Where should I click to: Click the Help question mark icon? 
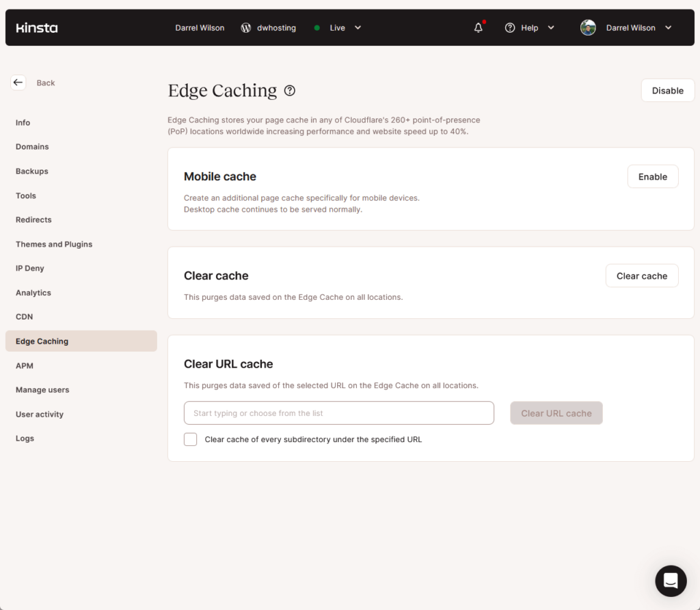coord(510,28)
